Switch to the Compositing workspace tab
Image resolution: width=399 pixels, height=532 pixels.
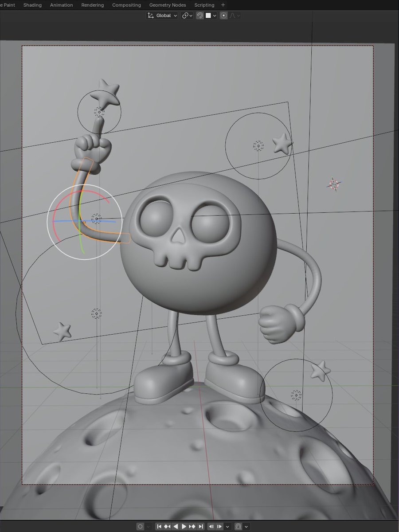tap(126, 5)
